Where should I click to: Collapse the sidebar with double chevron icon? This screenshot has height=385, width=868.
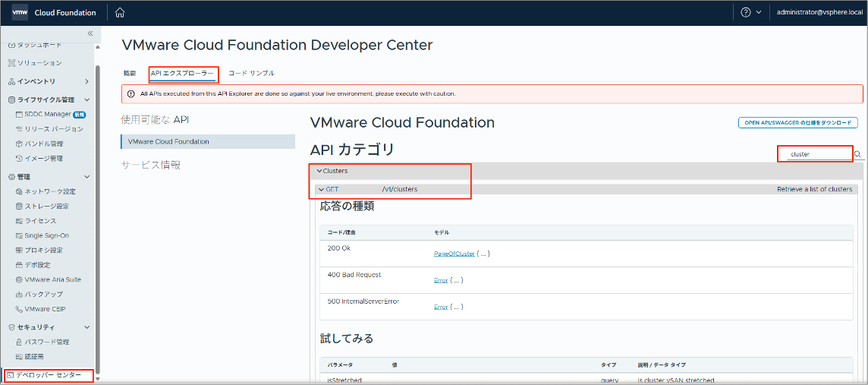[91, 33]
